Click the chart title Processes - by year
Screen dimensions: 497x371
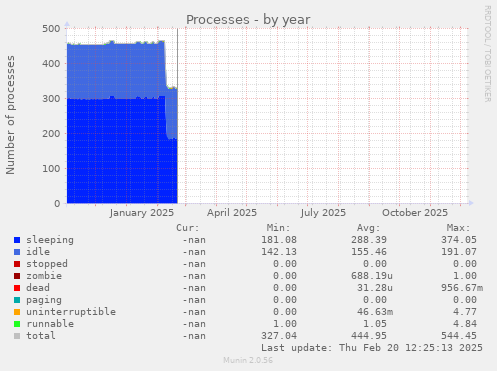pyautogui.click(x=248, y=20)
